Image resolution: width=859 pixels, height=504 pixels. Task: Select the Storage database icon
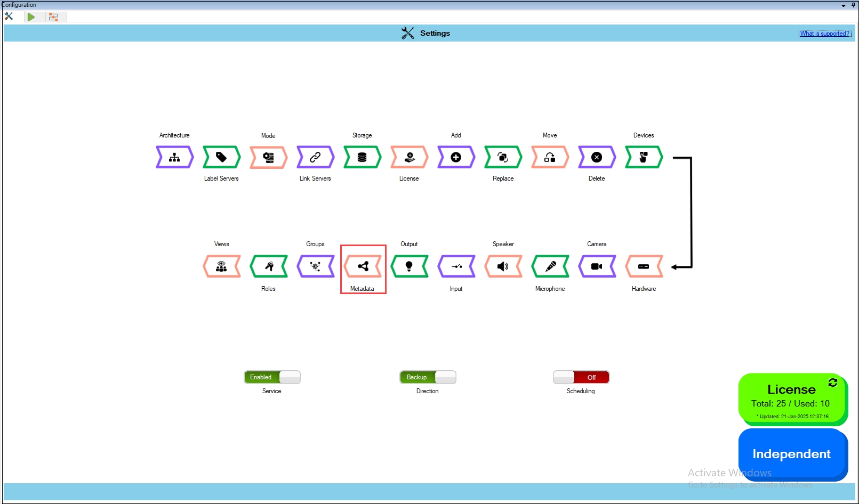362,157
